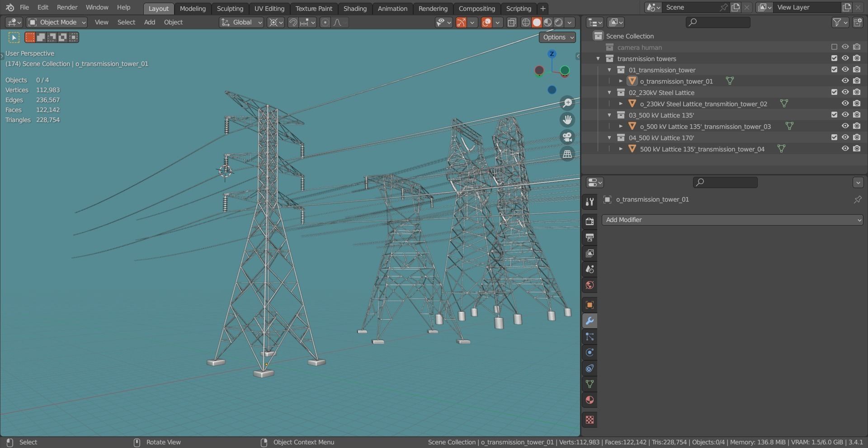Image resolution: width=868 pixels, height=448 pixels.
Task: Open the Object Data properties tab
Action: [590, 384]
